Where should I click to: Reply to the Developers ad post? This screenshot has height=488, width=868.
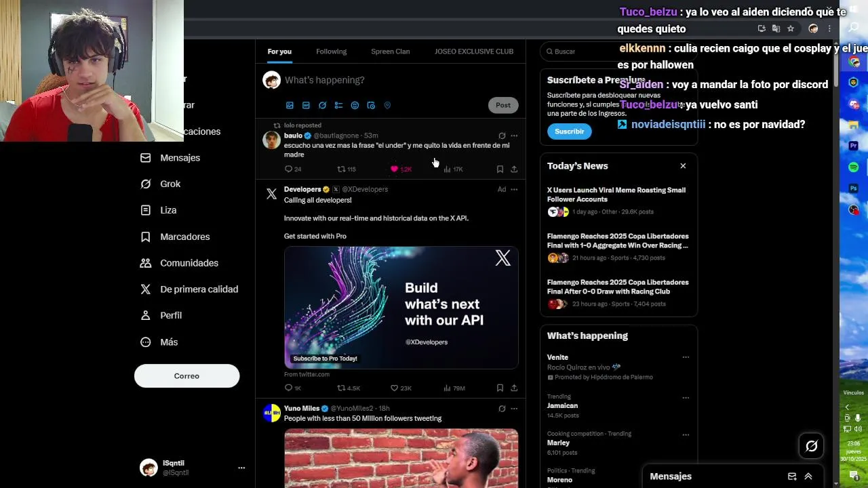pyautogui.click(x=292, y=388)
